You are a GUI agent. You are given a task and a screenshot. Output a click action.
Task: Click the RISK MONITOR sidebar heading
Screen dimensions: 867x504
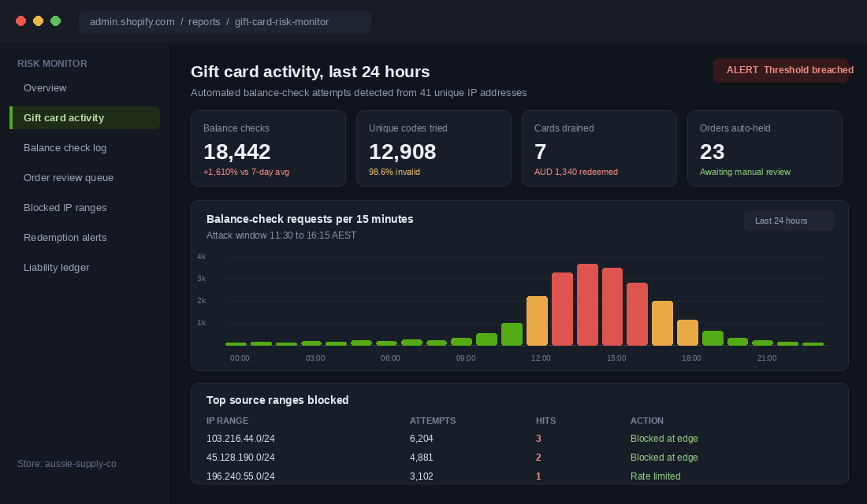52,64
